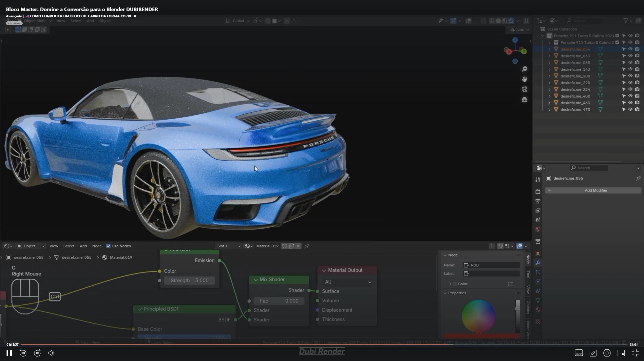Open node editor Node menu
644x361 pixels.
click(97, 246)
